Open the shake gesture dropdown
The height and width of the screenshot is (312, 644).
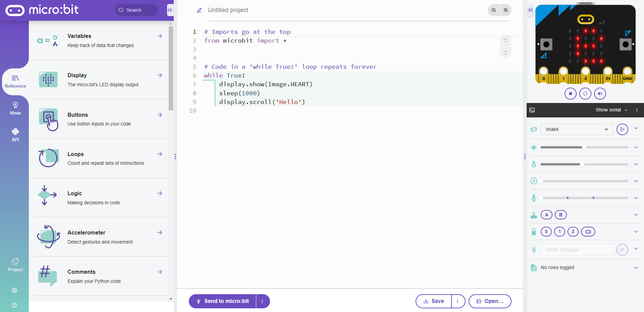[576, 129]
